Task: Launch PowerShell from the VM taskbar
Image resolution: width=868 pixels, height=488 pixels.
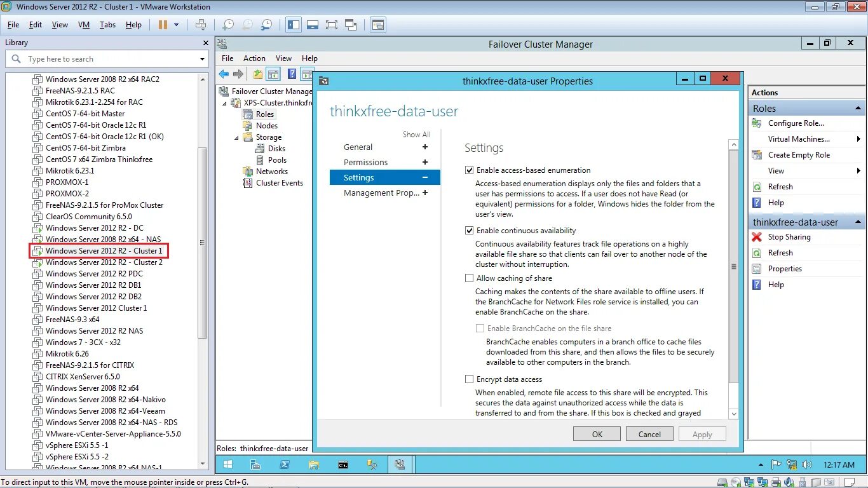Action: point(285,465)
